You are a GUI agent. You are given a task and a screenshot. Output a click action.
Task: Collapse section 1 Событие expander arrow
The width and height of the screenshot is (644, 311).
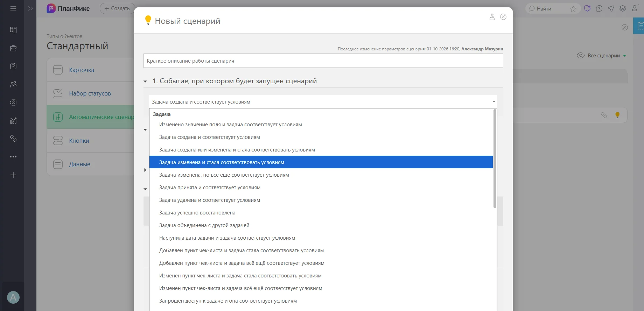coord(145,82)
